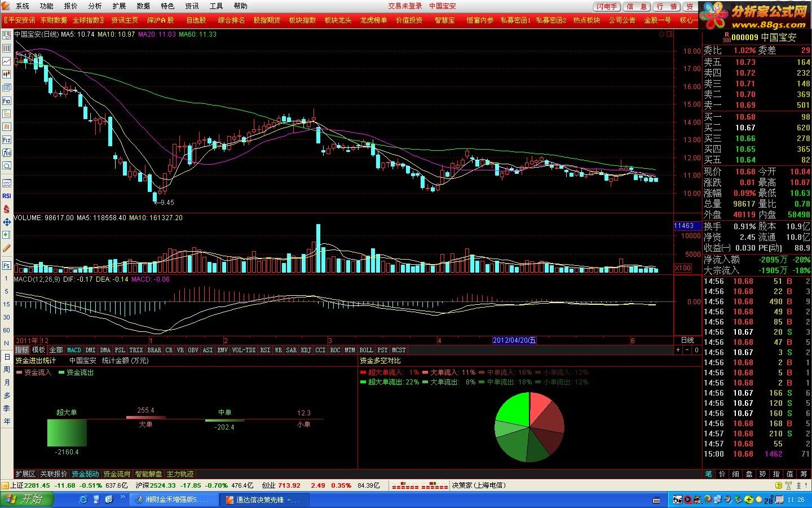Select the 60 minute period option
This screenshot has width=812, height=508.
coord(7,330)
